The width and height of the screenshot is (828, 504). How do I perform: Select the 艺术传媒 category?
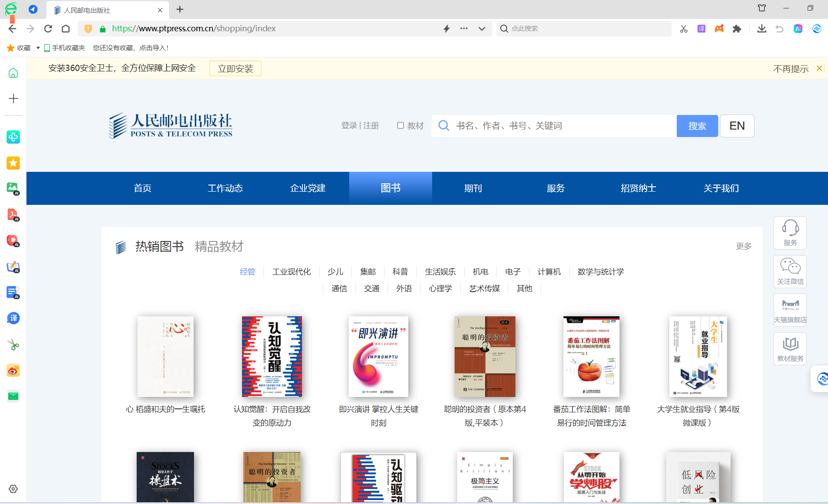[484, 288]
